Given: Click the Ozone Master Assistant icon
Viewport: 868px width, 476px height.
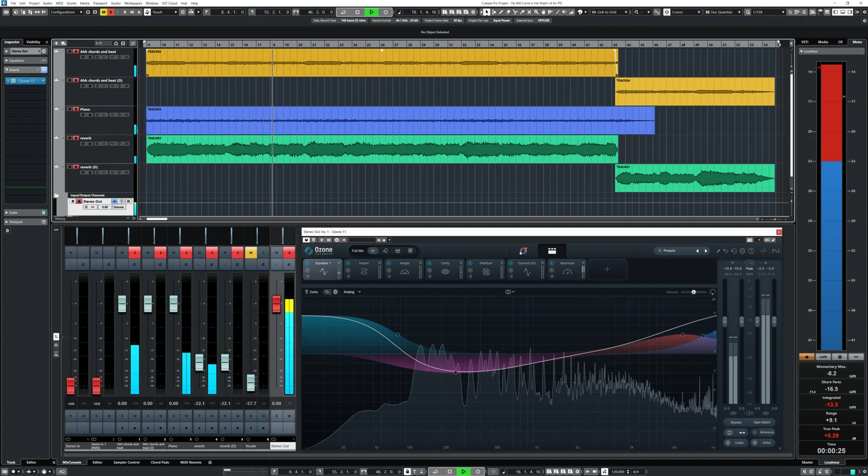Looking at the screenshot, I should (x=523, y=251).
